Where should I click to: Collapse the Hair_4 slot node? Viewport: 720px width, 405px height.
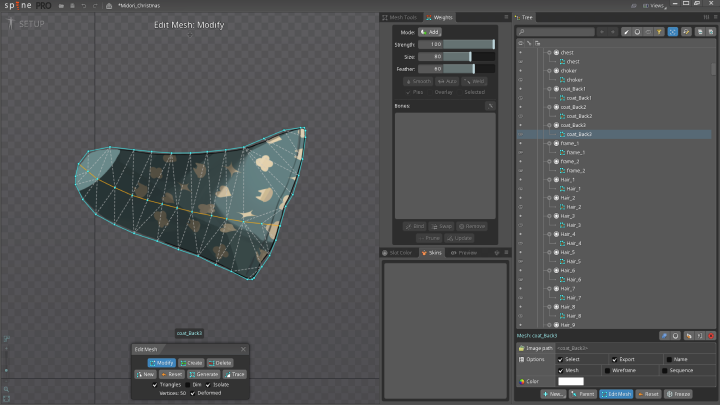coord(549,234)
